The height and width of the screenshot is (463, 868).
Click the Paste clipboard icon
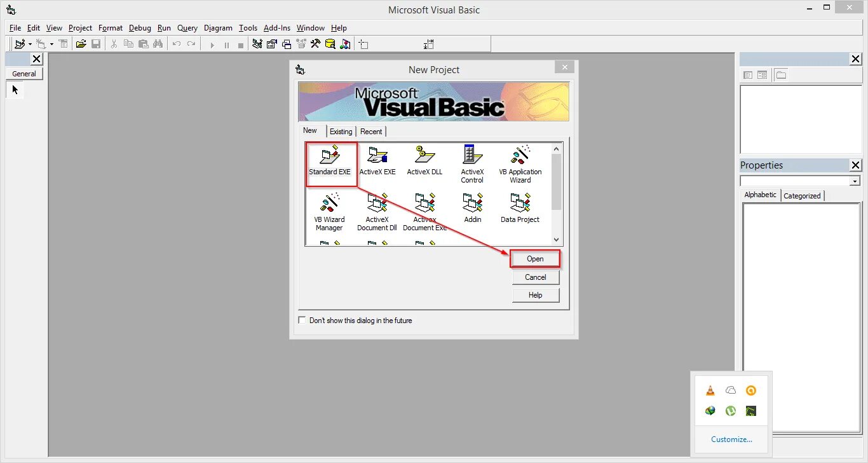pyautogui.click(x=144, y=44)
